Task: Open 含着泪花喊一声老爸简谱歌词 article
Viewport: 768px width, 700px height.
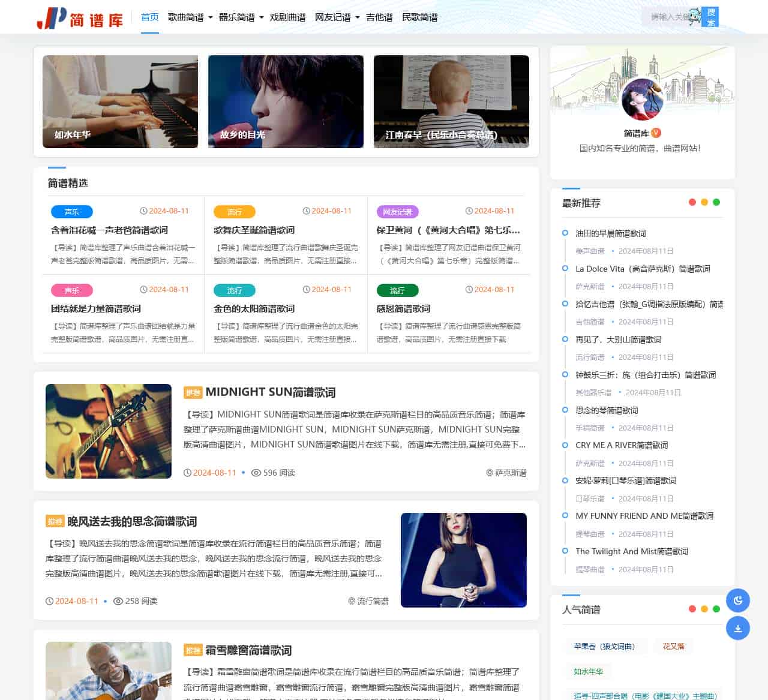Action: pos(109,230)
